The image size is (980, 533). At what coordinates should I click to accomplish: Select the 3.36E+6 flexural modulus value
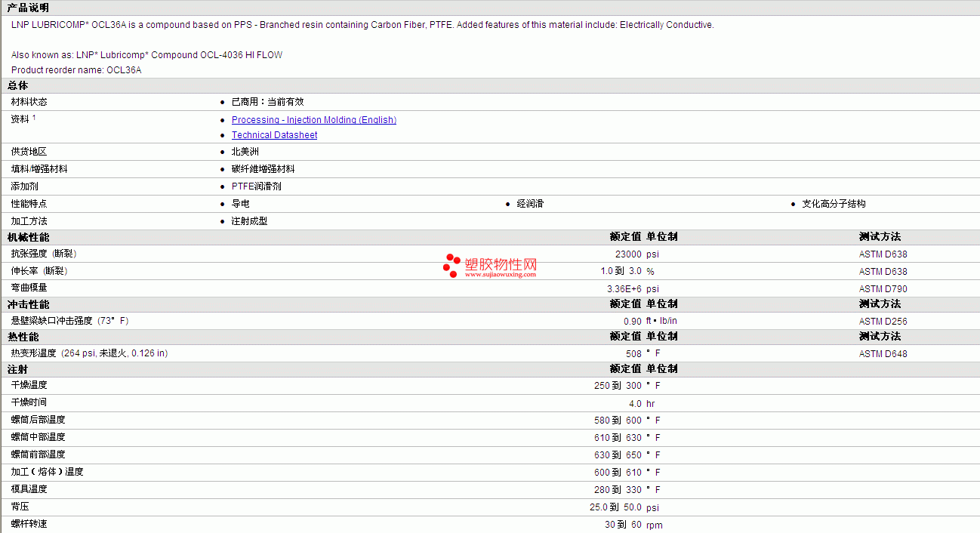[624, 289]
